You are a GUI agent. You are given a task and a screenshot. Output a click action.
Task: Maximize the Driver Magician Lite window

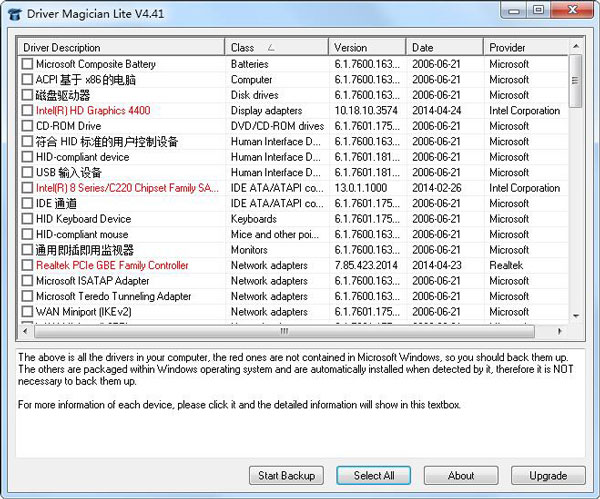pos(538,10)
